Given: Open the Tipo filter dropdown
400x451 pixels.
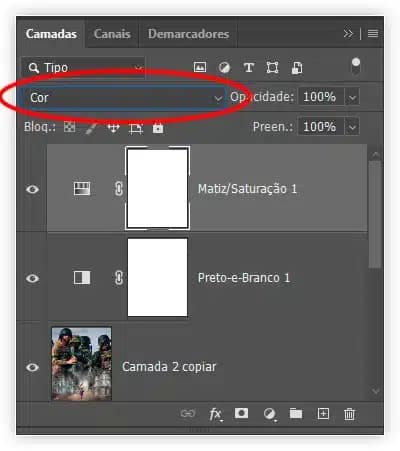Looking at the screenshot, I should tap(83, 68).
